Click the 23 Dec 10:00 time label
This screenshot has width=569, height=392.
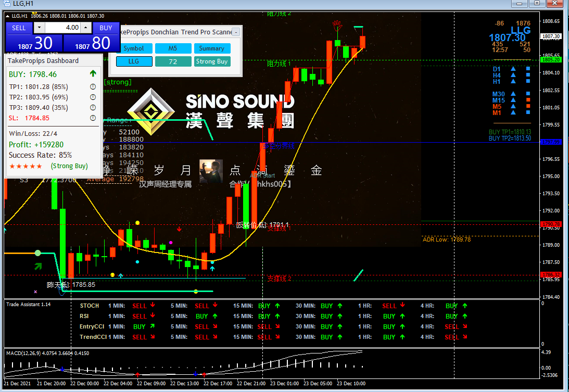click(x=351, y=383)
